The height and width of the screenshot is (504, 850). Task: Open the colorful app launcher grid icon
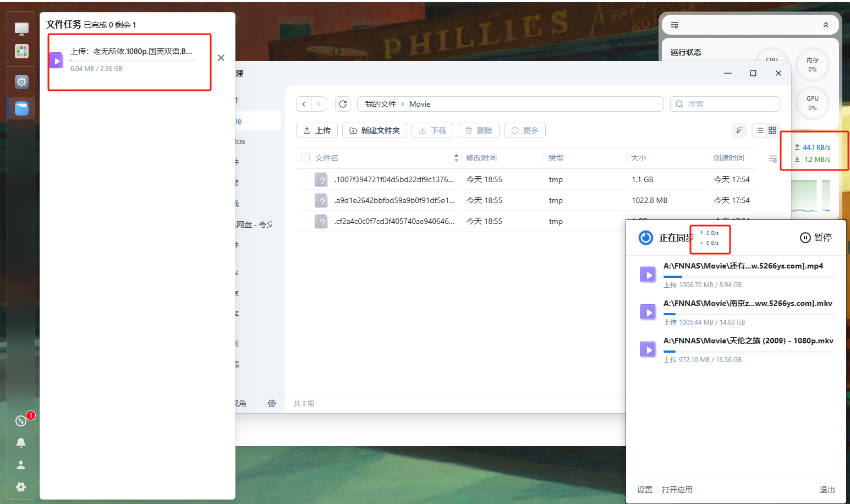coord(21,51)
